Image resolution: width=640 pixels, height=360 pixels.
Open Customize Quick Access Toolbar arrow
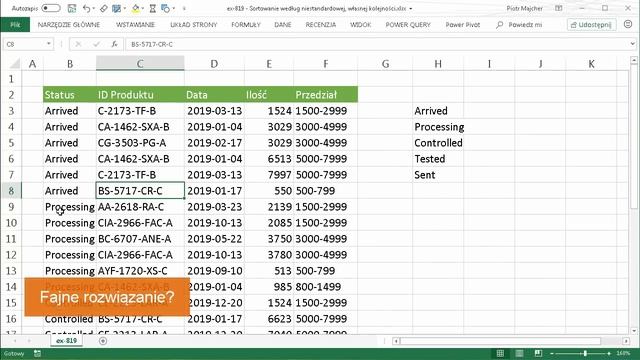(184, 8)
